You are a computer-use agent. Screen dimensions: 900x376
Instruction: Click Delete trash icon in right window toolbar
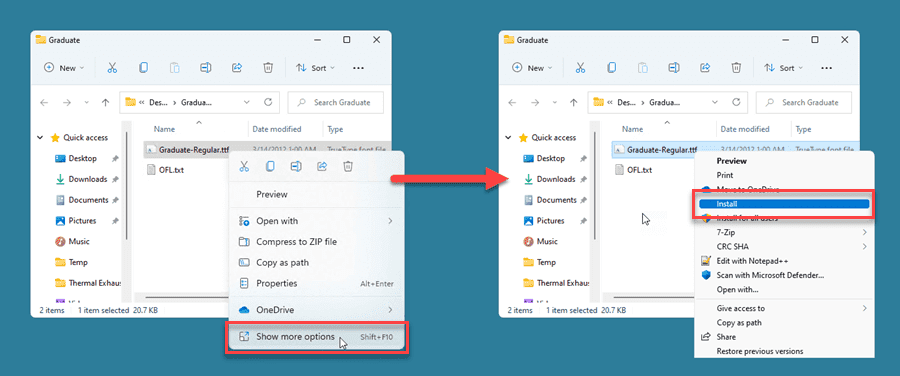[x=736, y=68]
